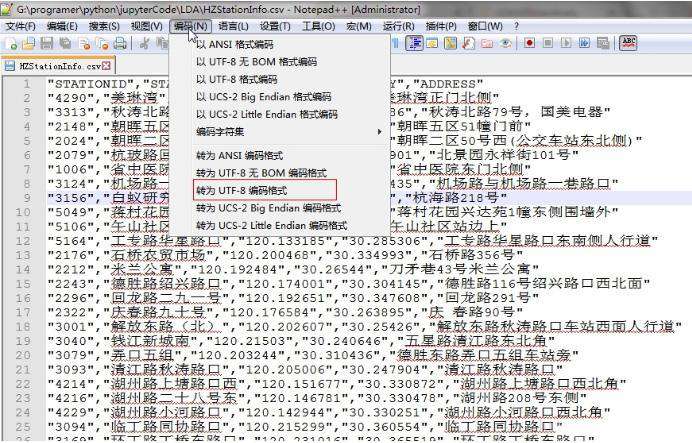This screenshot has height=443, width=692.
Task: Click text "湖州路208号东侧" on line 23
Action: click(519, 398)
